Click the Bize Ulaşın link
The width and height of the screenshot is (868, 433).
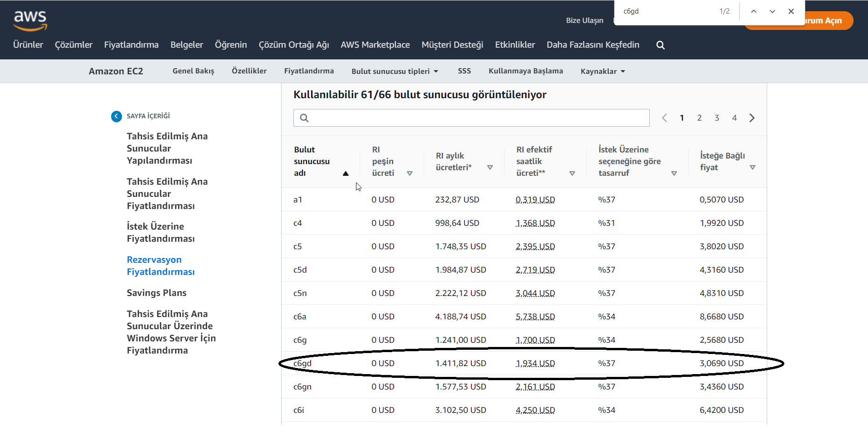point(584,21)
